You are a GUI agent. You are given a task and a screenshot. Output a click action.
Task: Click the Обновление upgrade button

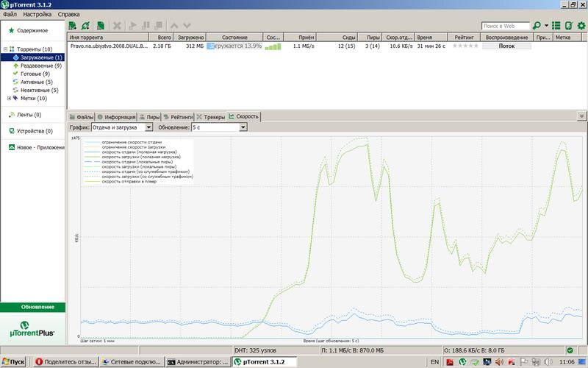33,307
